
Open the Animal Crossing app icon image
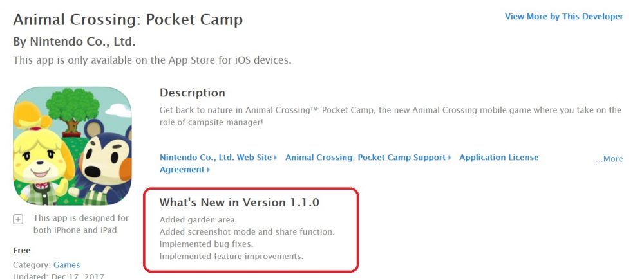coord(72,146)
